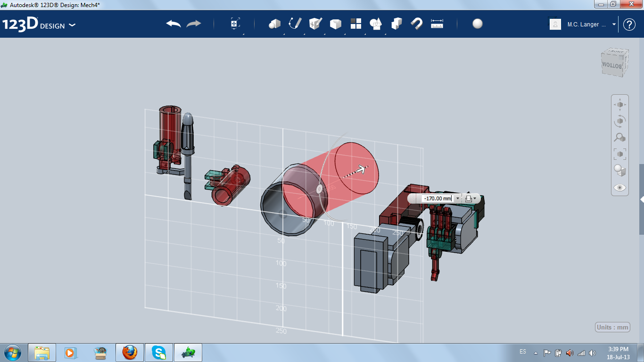644x362 pixels.
Task: Click the Units : mm button
Action: 613,327
